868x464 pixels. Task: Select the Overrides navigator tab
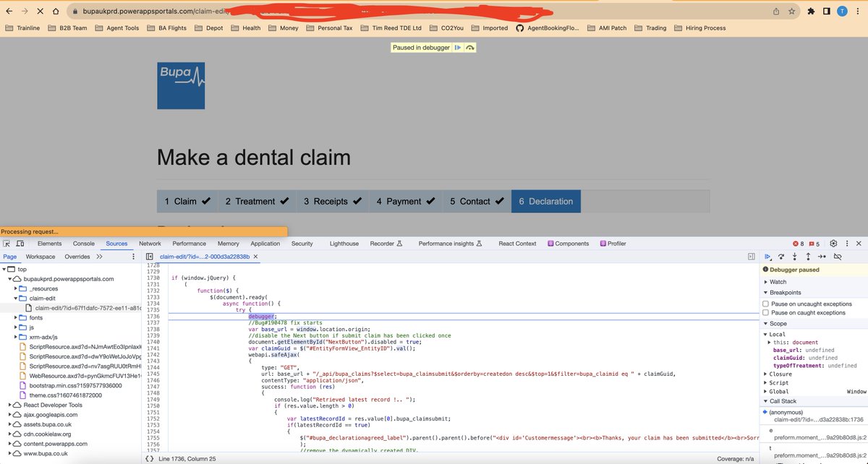[77, 257]
